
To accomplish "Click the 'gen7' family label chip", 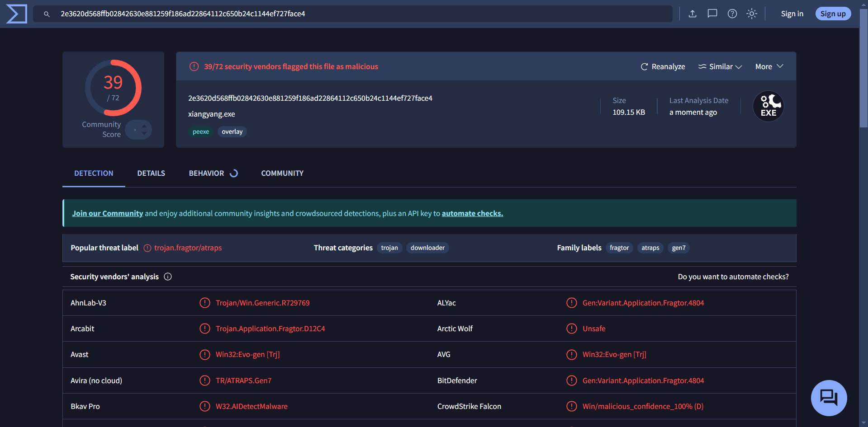I will pos(679,248).
